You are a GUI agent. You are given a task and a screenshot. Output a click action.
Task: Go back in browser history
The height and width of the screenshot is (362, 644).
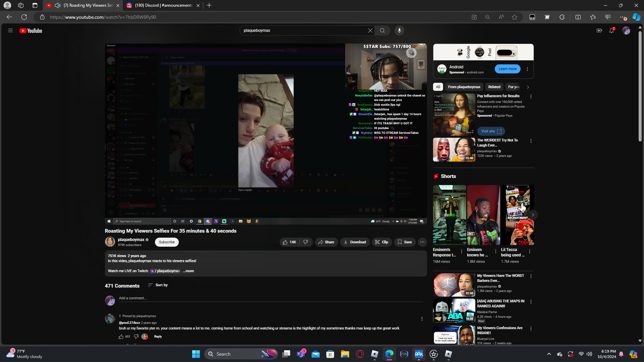[9, 17]
